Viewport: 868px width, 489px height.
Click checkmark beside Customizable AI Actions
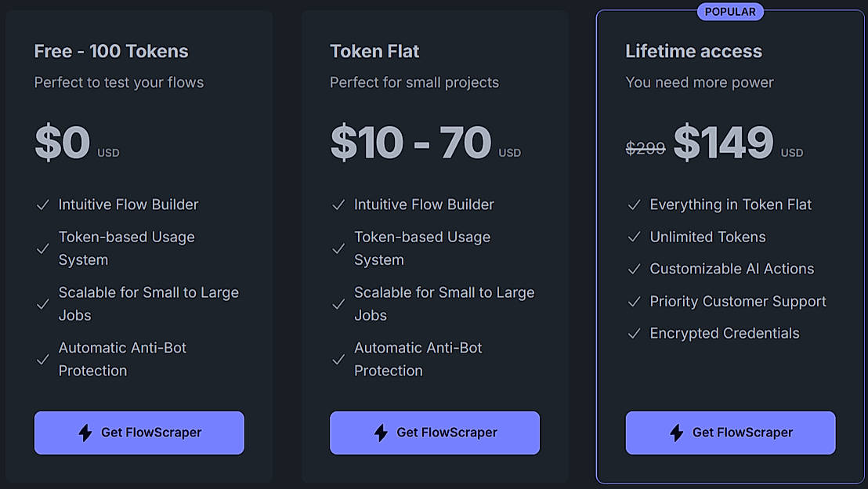[635, 270]
